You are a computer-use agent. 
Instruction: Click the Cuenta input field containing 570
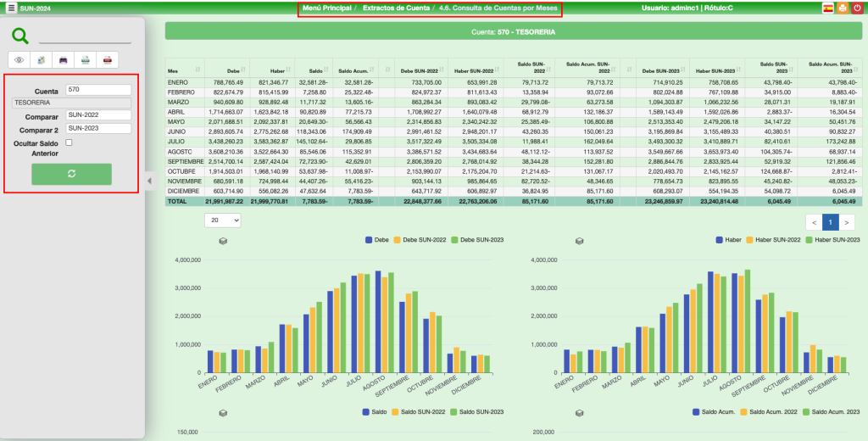pos(98,89)
